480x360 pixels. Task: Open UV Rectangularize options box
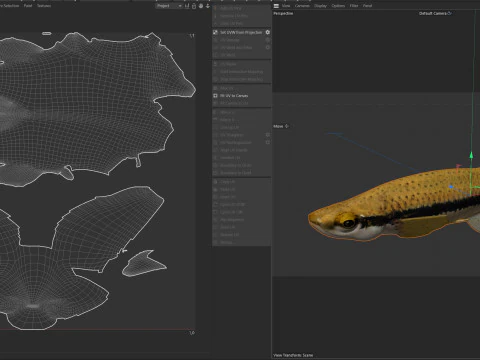268,143
